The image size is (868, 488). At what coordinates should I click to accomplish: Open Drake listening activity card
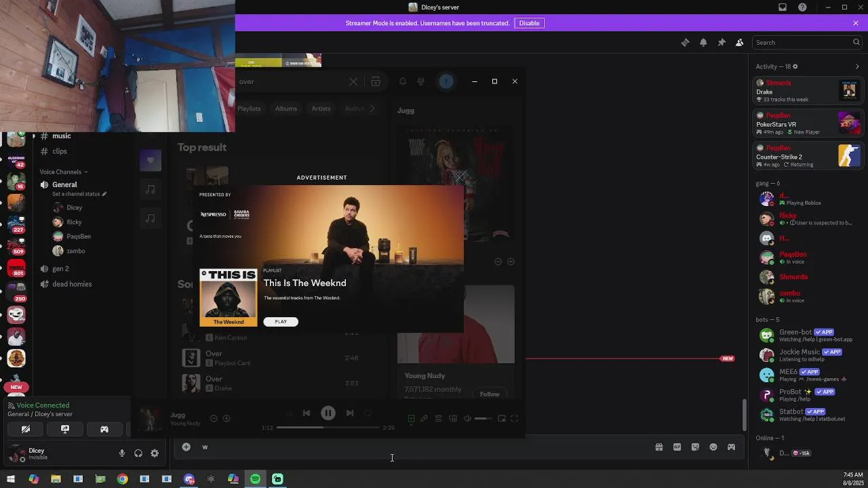point(808,91)
